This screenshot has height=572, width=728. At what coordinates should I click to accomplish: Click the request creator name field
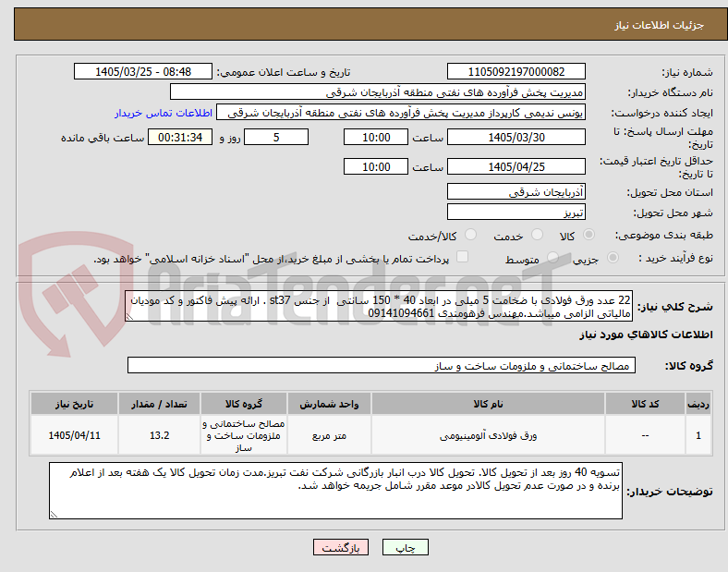[401, 113]
